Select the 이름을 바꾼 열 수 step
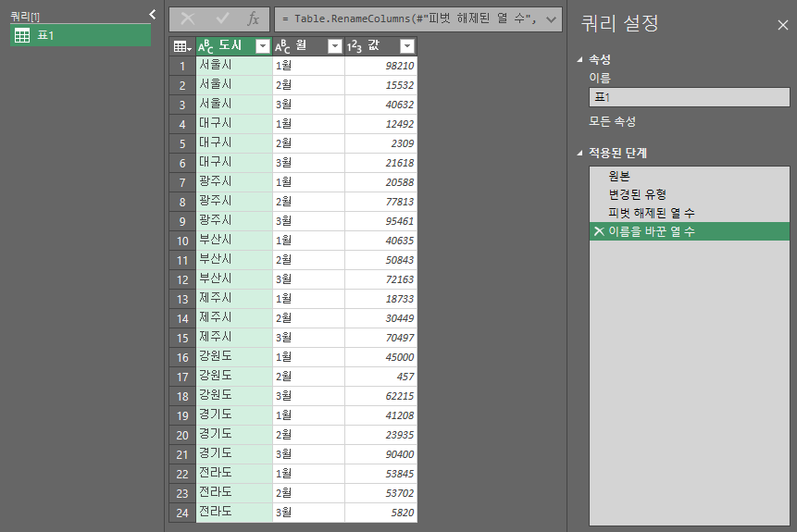The image size is (797, 532). tap(690, 231)
